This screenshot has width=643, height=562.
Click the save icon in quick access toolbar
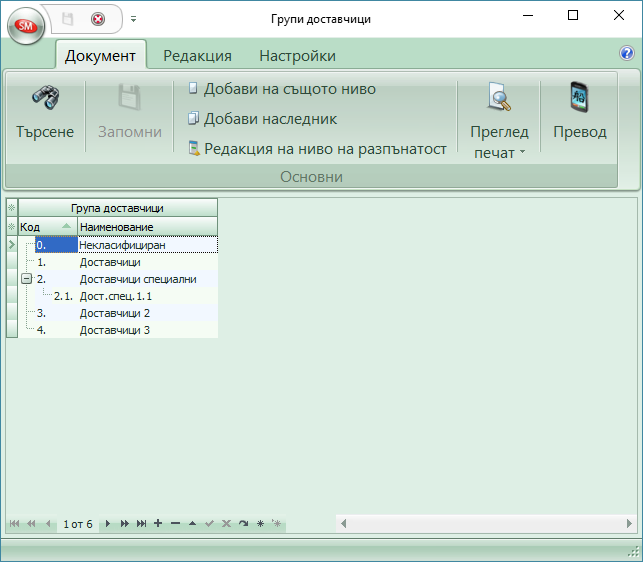tap(67, 19)
